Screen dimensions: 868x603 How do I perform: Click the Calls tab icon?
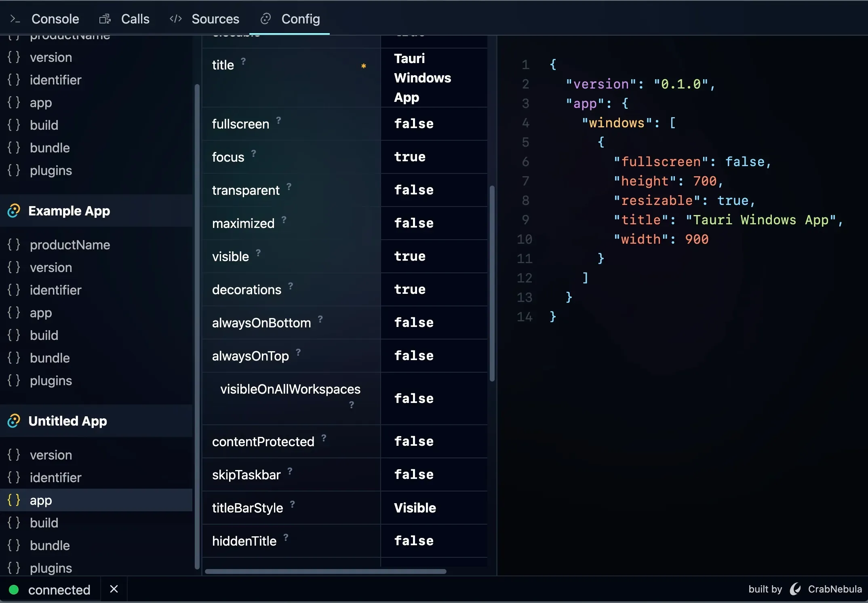click(x=105, y=19)
